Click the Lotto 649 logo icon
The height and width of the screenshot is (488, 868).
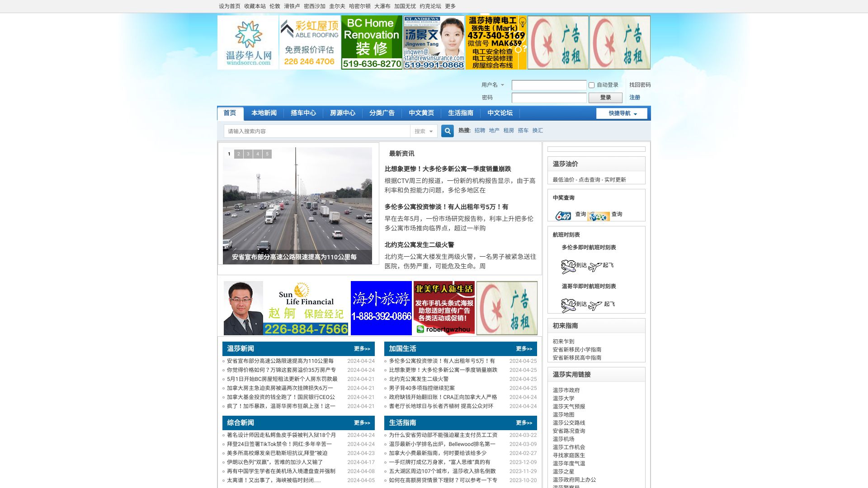563,216
